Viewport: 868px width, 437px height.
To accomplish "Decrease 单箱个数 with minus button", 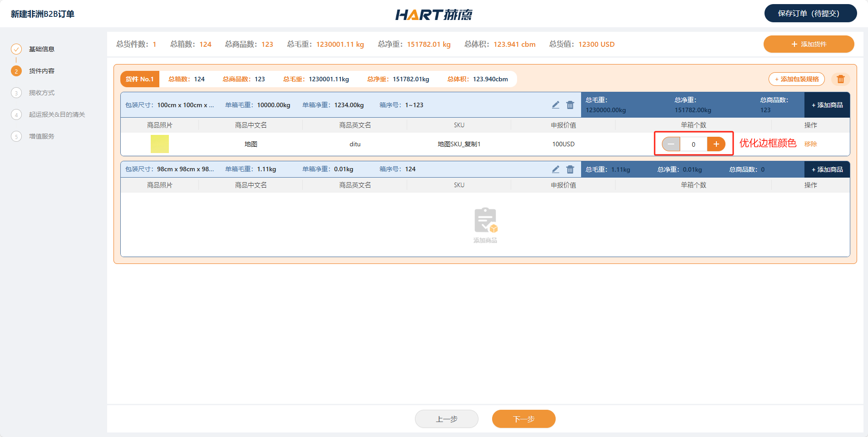I will click(671, 144).
